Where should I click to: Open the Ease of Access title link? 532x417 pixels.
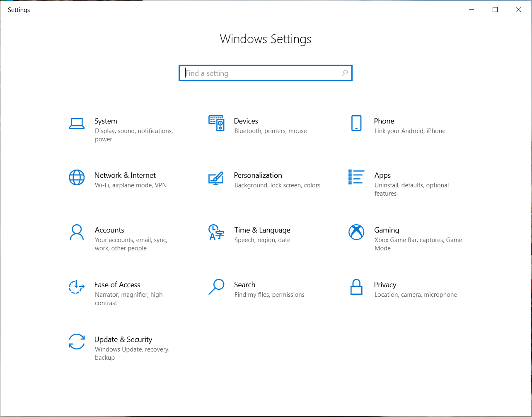tap(117, 285)
